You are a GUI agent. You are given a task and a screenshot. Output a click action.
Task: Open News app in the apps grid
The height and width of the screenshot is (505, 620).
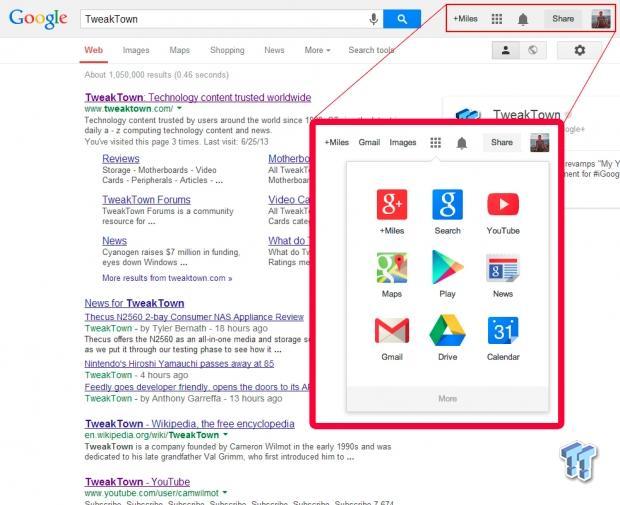(503, 268)
